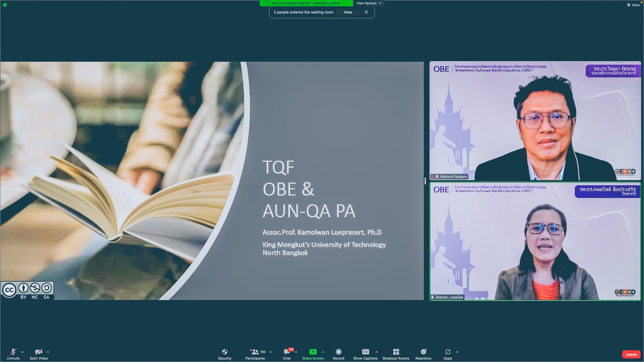
Task: Expand Show Captions options caret
Action: pos(377,352)
